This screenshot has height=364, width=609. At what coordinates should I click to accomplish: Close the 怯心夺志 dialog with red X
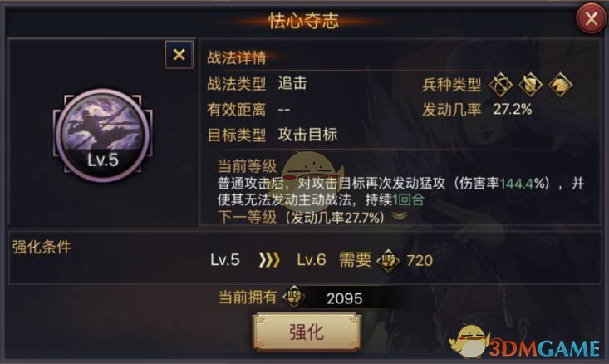point(591,18)
